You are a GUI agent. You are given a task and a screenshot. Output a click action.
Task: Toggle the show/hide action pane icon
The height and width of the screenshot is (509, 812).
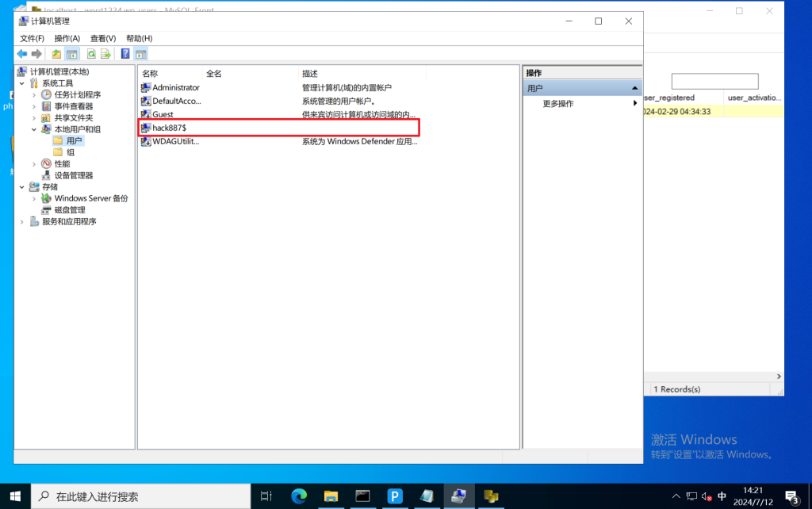tap(141, 54)
